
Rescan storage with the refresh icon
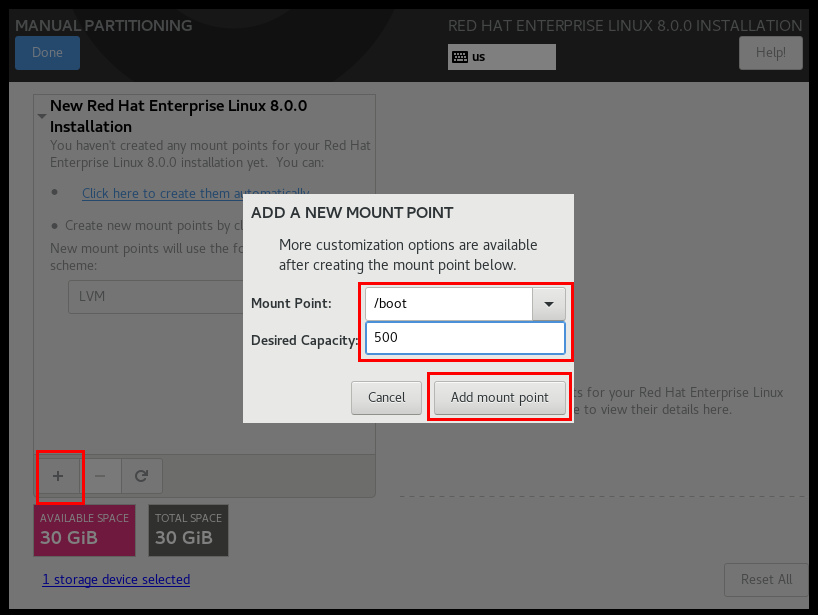[141, 476]
